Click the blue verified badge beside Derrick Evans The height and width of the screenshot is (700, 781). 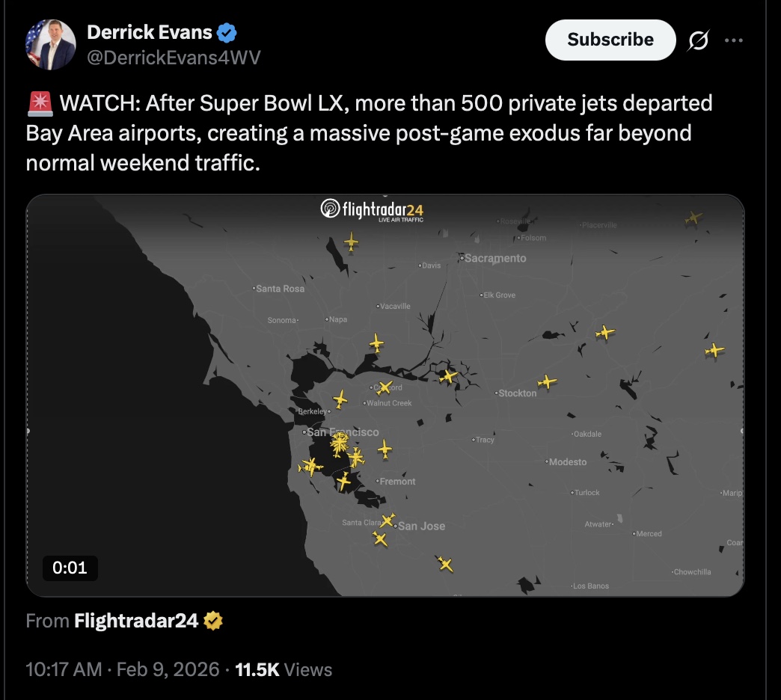pos(227,33)
